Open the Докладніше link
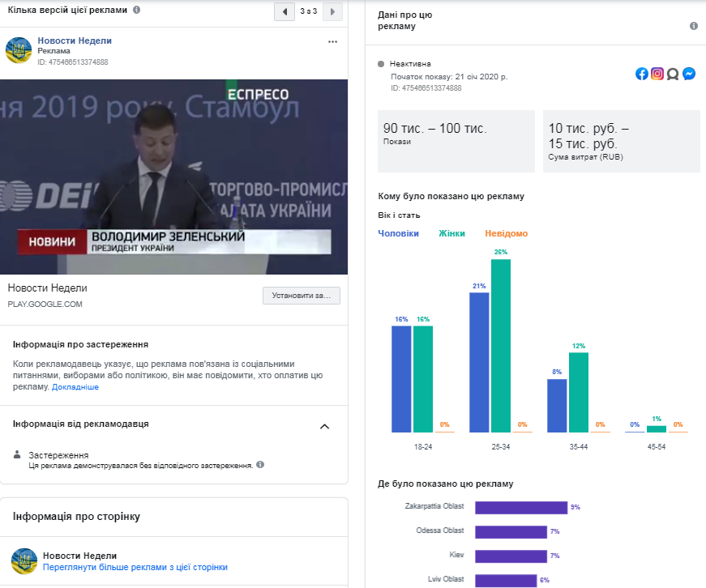The height and width of the screenshot is (588, 706). click(x=75, y=387)
